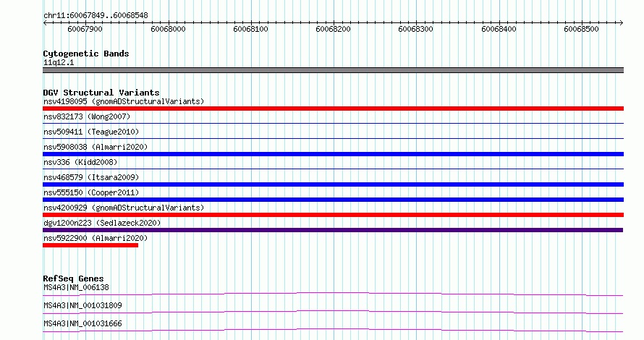Open the nsv555150 (Cooper2011) blue bar

tap(333, 200)
